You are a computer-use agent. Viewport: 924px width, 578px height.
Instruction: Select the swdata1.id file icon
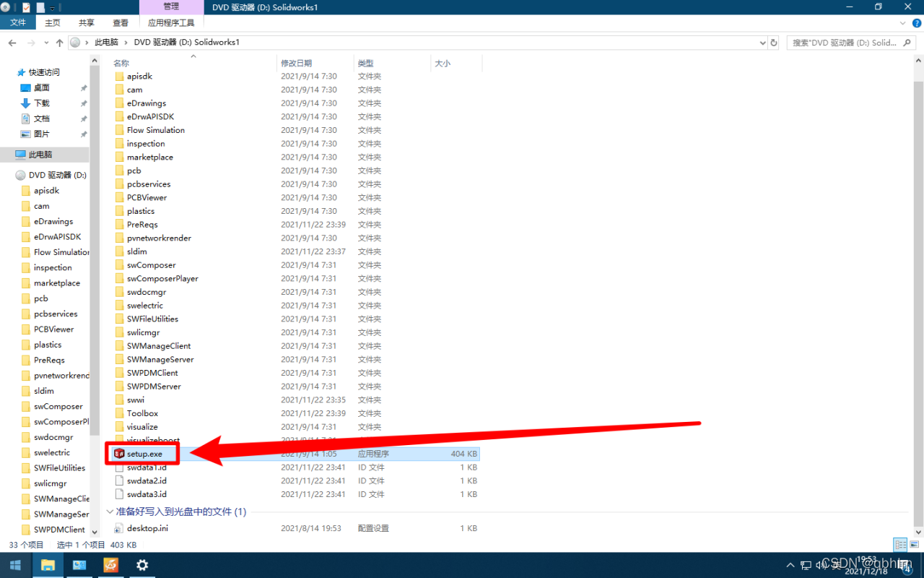[x=120, y=467]
